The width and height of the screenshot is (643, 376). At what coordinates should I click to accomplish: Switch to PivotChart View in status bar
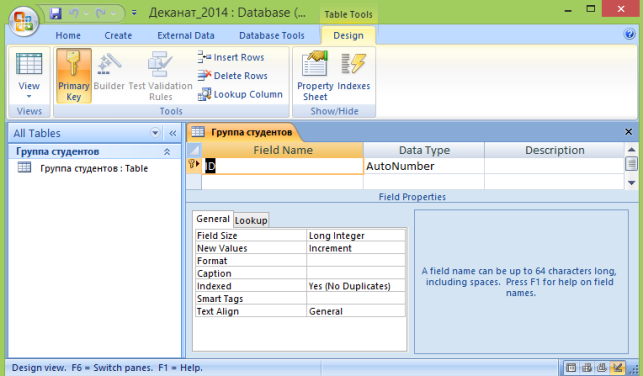pos(602,368)
